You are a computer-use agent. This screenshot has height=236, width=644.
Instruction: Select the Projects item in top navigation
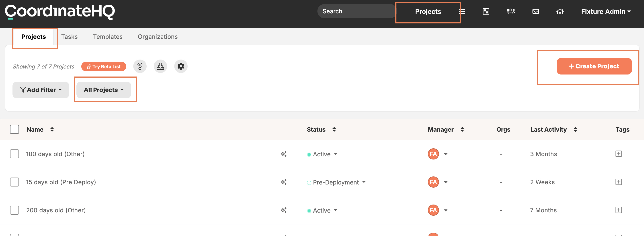tap(428, 12)
